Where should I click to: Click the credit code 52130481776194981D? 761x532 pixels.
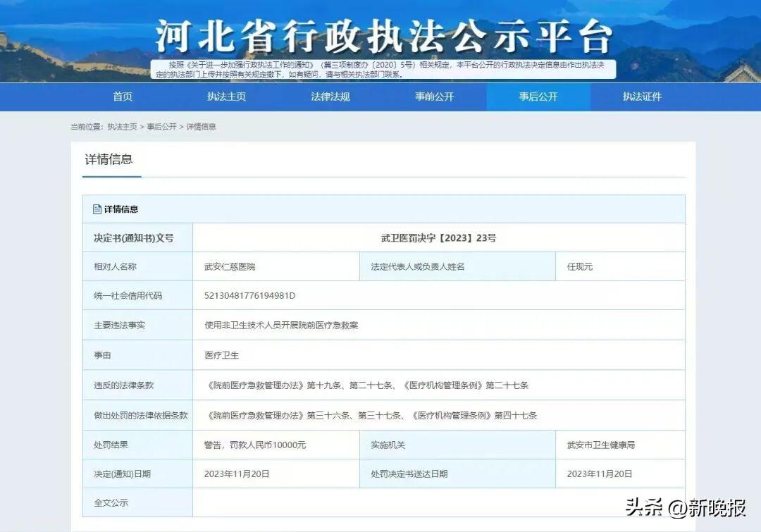point(249,296)
